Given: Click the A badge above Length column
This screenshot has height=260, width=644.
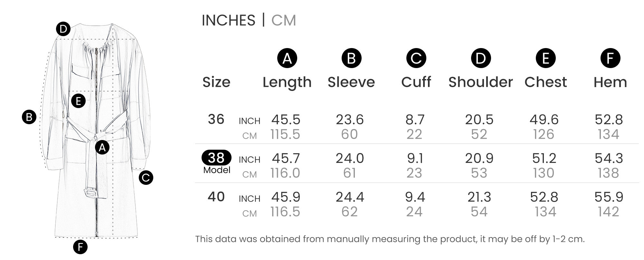Looking at the screenshot, I should (x=287, y=58).
